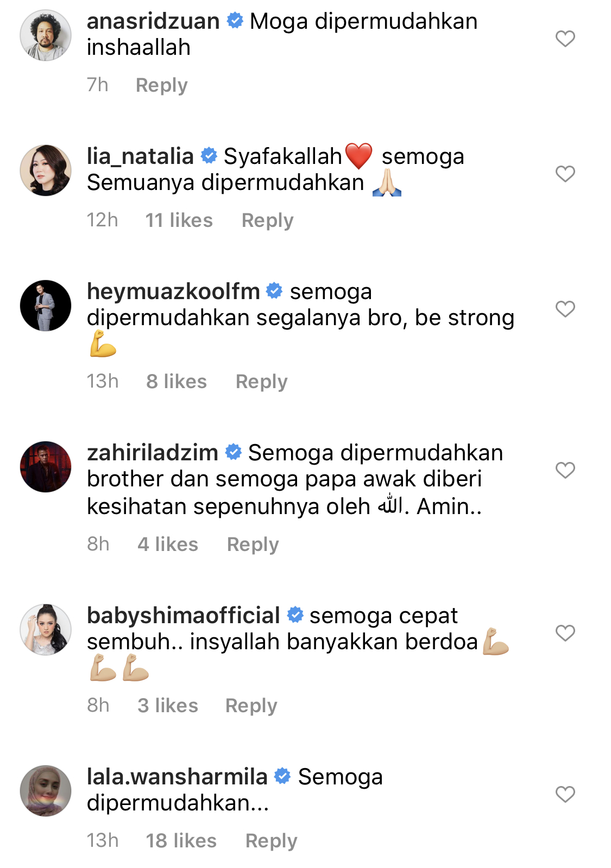Like babyshimaofficial's comment

coord(565,633)
